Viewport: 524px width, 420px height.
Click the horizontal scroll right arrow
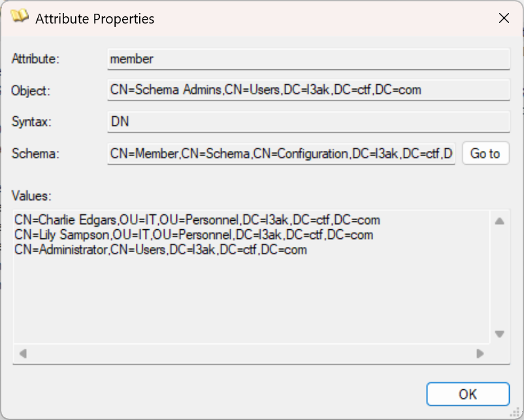(480, 353)
